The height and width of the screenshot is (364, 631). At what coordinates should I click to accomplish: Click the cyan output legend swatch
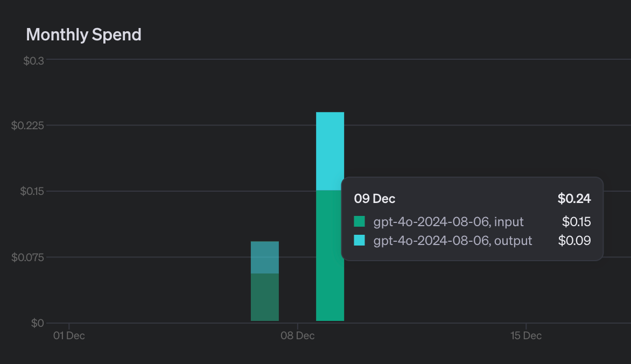click(x=359, y=240)
